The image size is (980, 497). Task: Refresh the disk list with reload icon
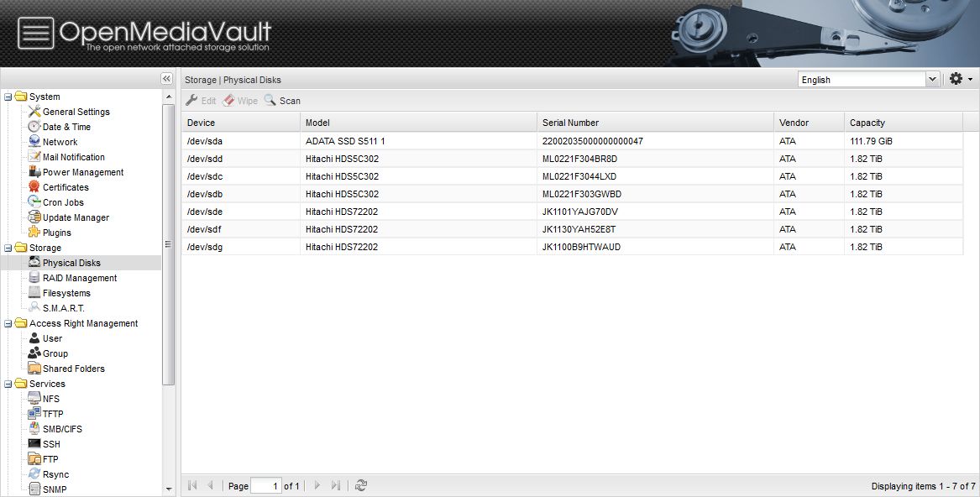(x=360, y=485)
